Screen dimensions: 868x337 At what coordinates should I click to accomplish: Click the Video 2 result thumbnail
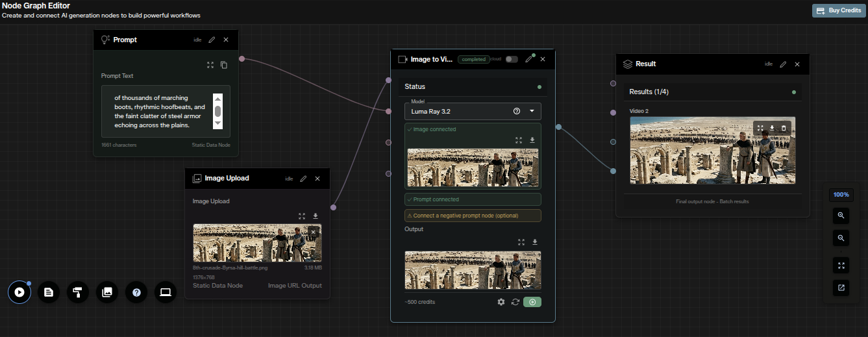712,151
